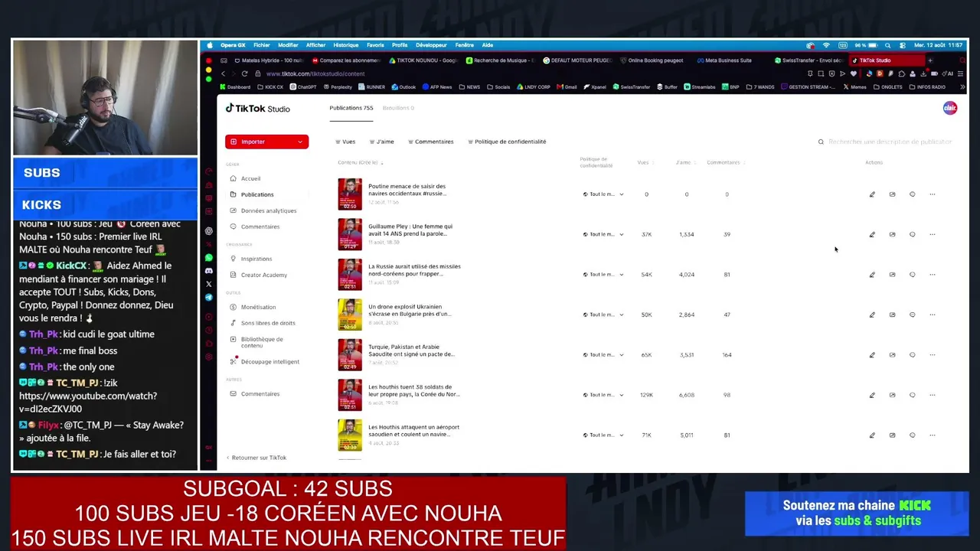The image size is (980, 551).
Task: Open the SwissTransfer bookmark
Action: (x=632, y=87)
